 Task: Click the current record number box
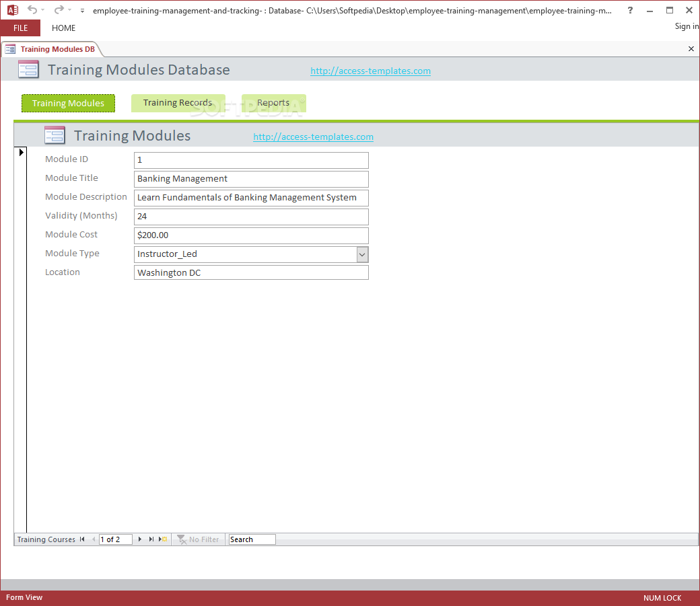[x=116, y=539]
